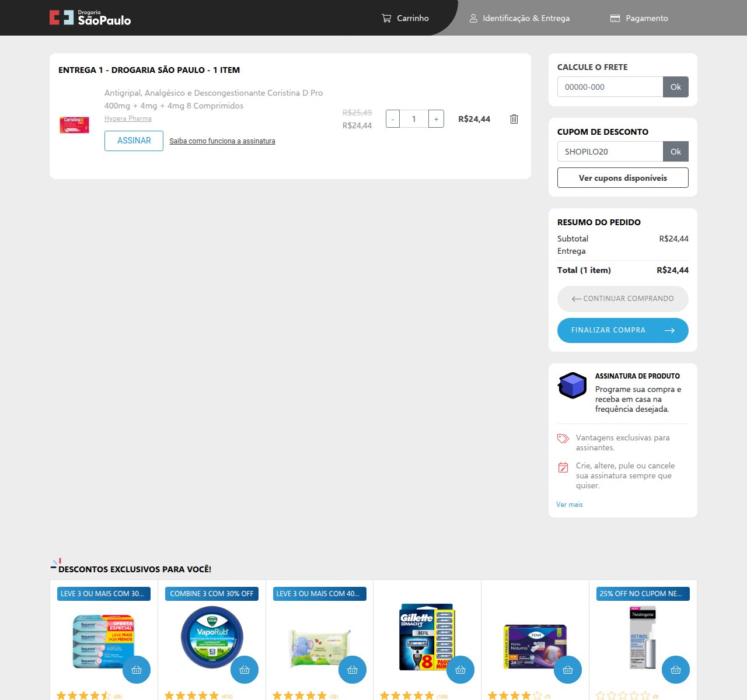Open baby wipes product image
This screenshot has height=700, width=747.
(320, 647)
